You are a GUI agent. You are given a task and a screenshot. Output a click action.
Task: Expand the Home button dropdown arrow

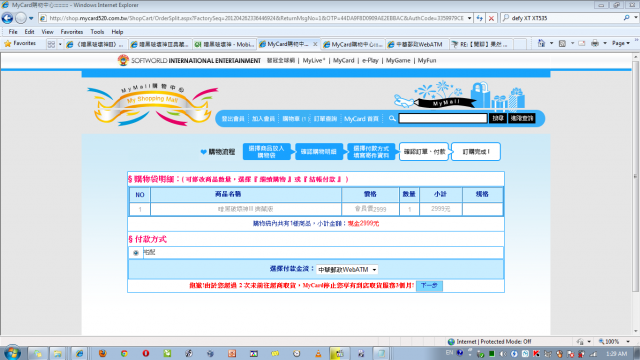pos(551,43)
